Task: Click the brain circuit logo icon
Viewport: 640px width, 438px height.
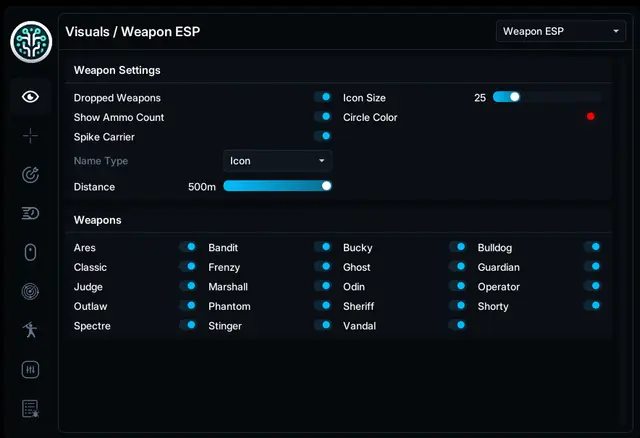Action: pos(31,42)
